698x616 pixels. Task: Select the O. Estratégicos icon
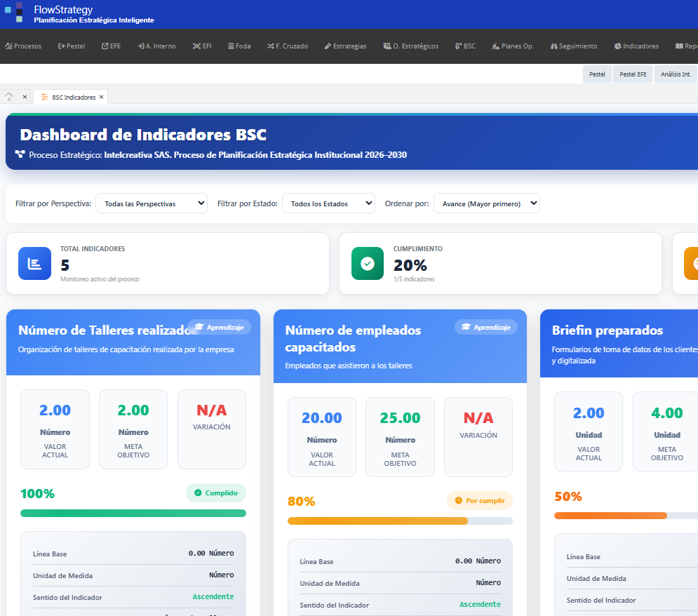point(386,46)
